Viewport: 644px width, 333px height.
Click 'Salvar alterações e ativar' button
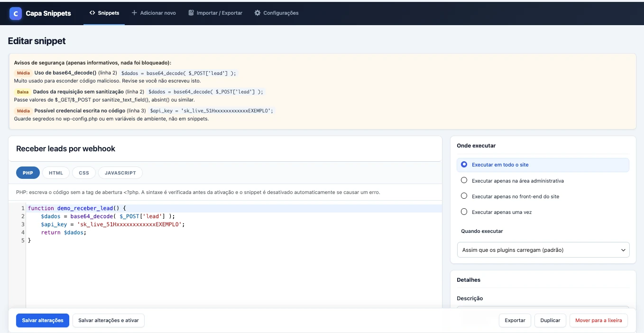[x=109, y=320]
